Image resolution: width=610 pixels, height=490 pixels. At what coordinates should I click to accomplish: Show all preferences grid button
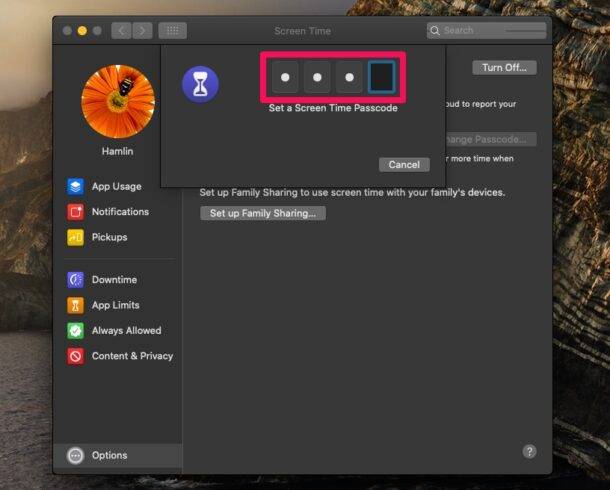tap(172, 30)
